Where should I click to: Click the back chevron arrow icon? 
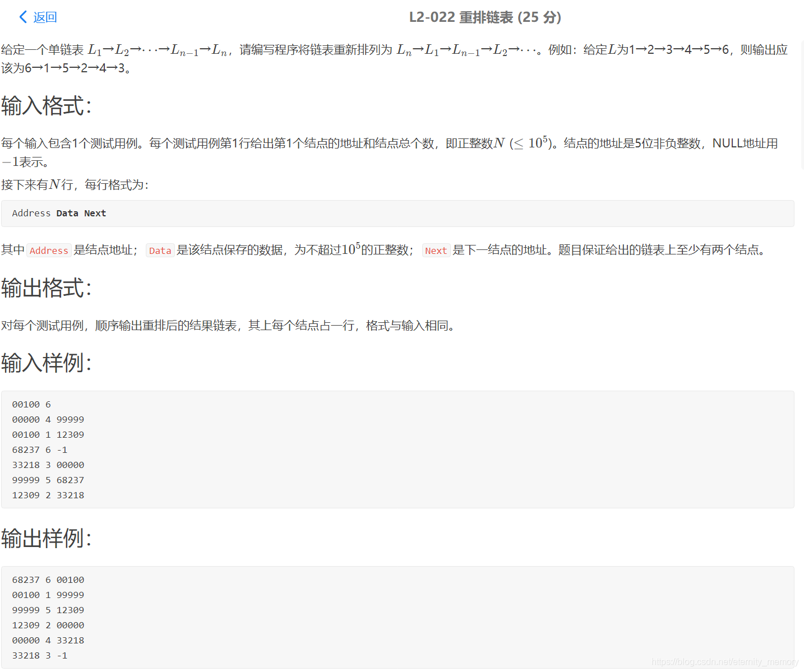(22, 17)
